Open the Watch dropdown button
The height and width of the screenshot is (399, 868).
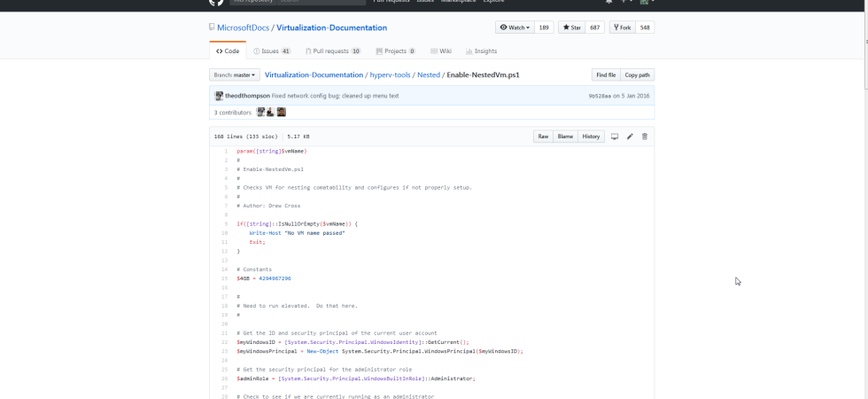pos(515,27)
